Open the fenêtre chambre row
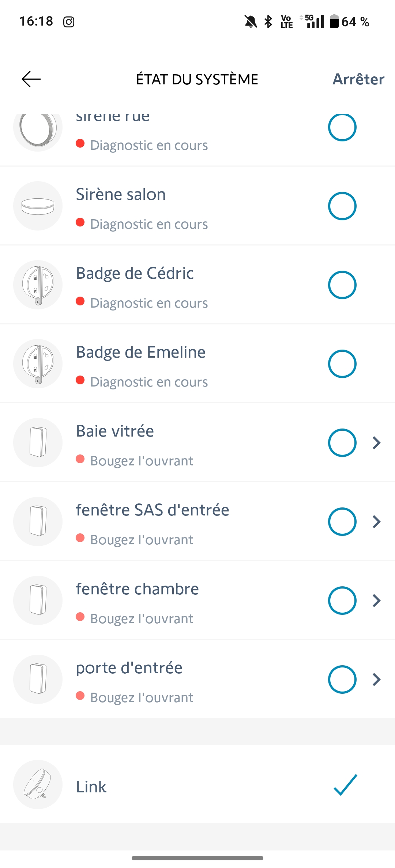Image resolution: width=395 pixels, height=868 pixels. (x=197, y=601)
